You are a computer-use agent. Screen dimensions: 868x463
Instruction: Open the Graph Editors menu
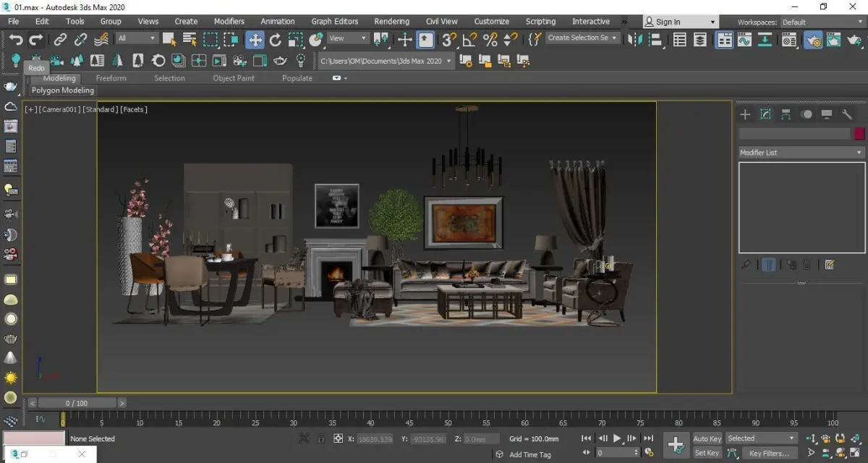tap(334, 21)
